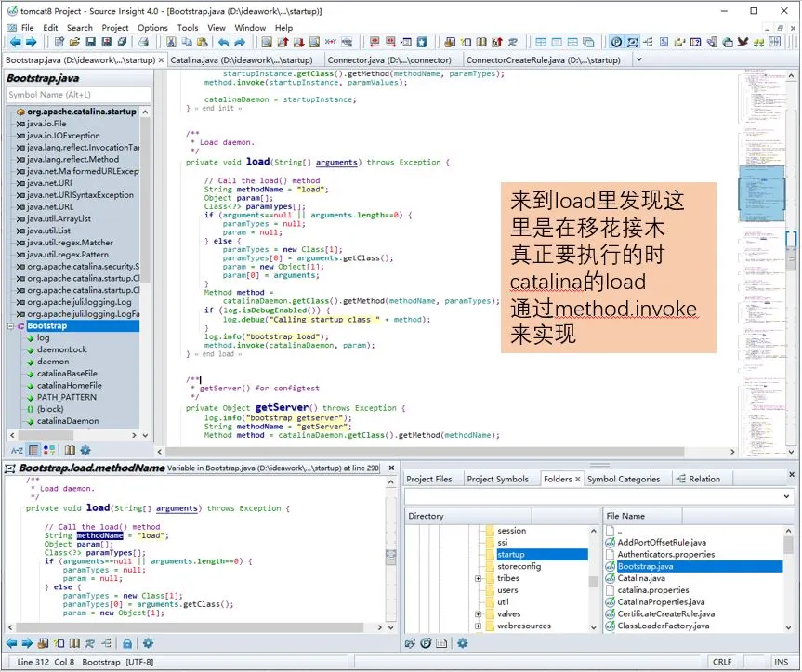Click the Folders panel settings gear icon
This screenshot has width=802, height=672.
[463, 643]
